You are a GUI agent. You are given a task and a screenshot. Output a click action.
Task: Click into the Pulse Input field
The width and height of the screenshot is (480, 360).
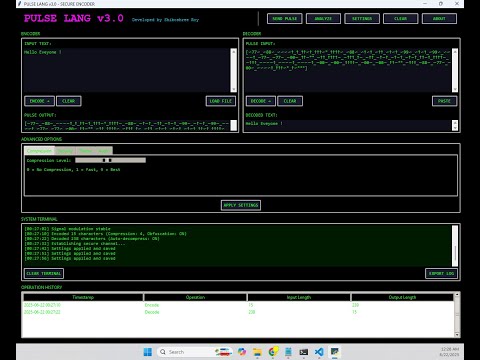(x=348, y=70)
